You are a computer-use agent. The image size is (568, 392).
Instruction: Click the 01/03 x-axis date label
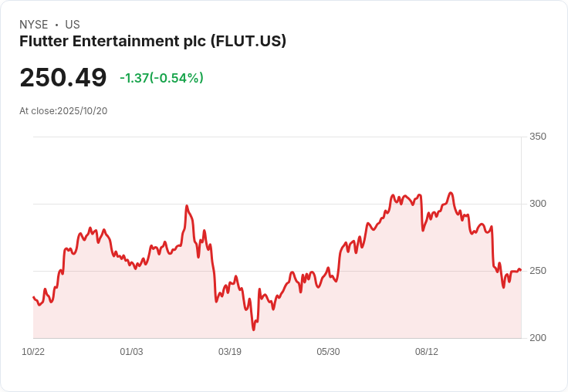[131, 352]
